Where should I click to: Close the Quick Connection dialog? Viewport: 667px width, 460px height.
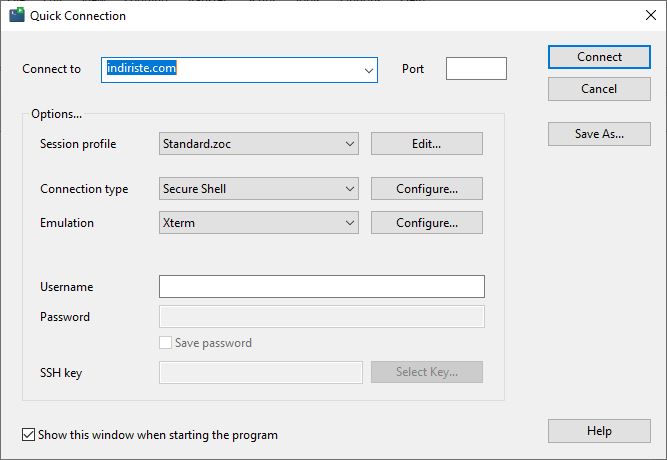(x=650, y=15)
